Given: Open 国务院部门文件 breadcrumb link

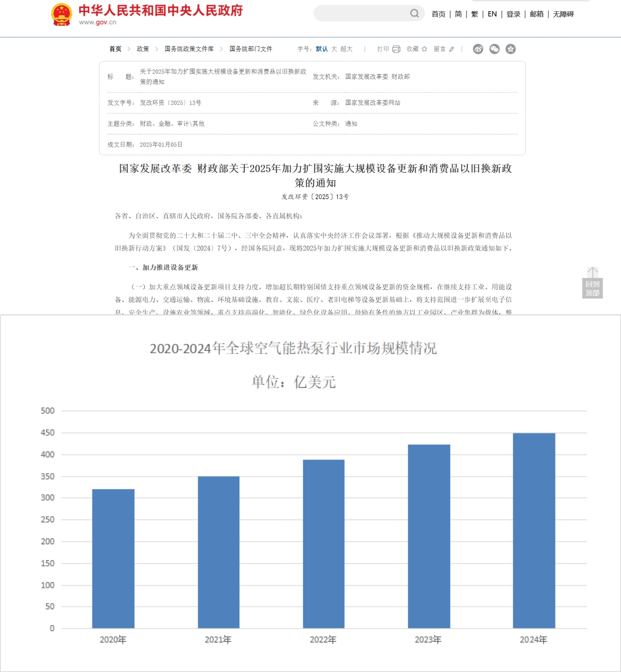Looking at the screenshot, I should click(x=251, y=49).
